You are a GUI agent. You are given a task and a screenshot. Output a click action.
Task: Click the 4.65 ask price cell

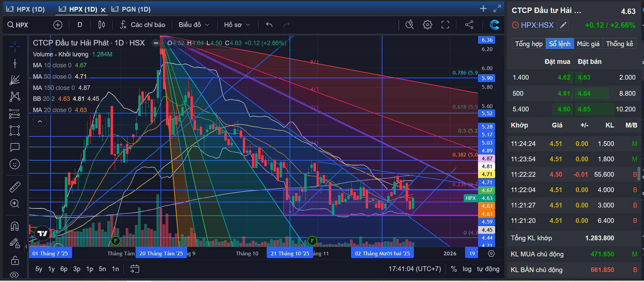point(584,109)
